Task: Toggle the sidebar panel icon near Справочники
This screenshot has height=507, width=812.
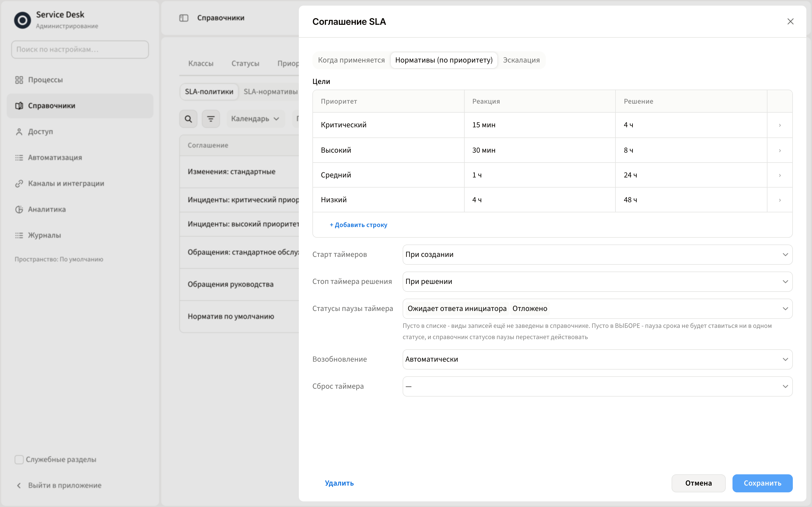Action: pos(184,18)
